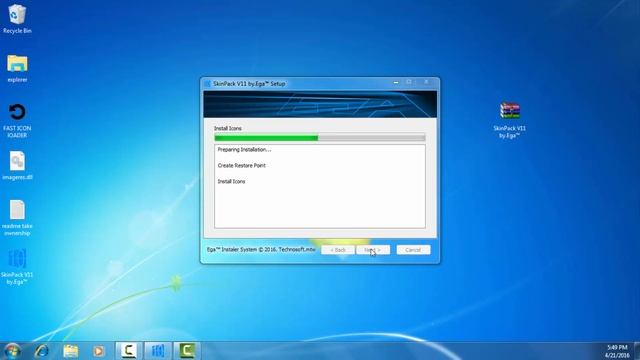
Task: Select SkinPack V11 installer icon at left
Action: point(17,267)
